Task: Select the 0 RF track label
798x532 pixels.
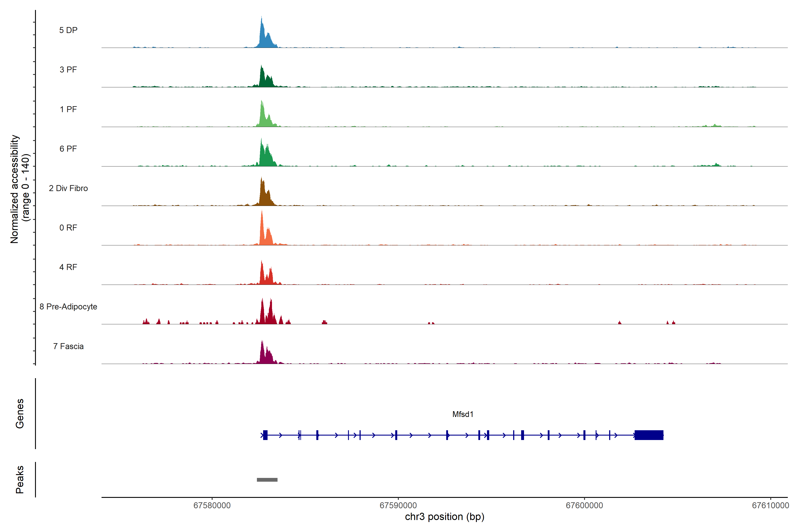Action: point(68,228)
